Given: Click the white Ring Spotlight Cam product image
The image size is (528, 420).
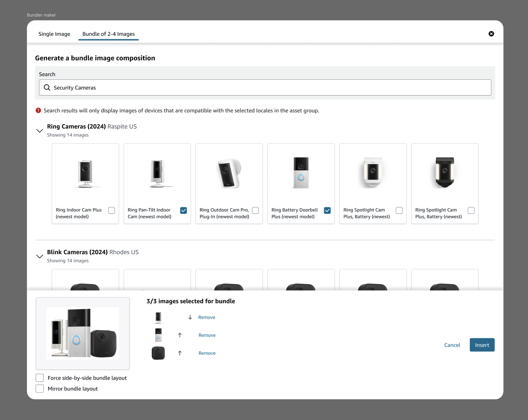Looking at the screenshot, I should pos(373,172).
